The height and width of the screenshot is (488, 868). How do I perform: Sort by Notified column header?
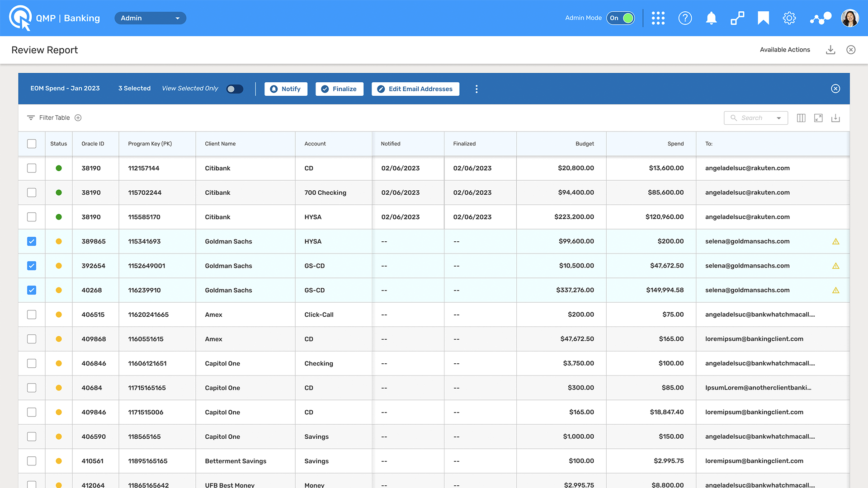tap(391, 144)
